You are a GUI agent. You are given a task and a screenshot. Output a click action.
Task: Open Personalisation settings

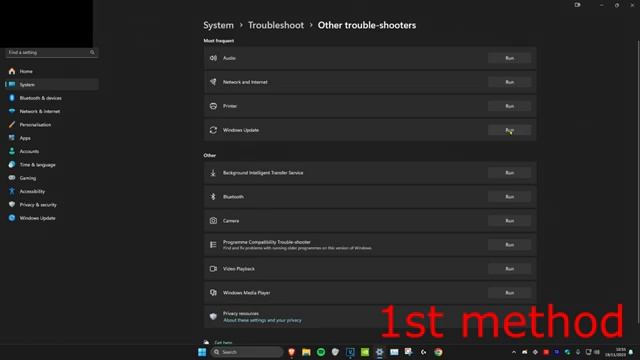(x=51, y=125)
